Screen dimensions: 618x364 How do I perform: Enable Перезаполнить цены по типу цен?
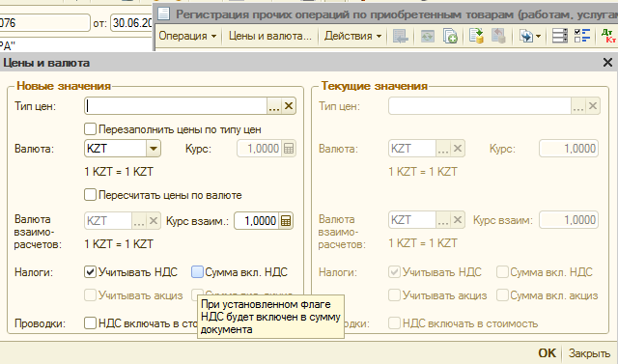pos(90,128)
